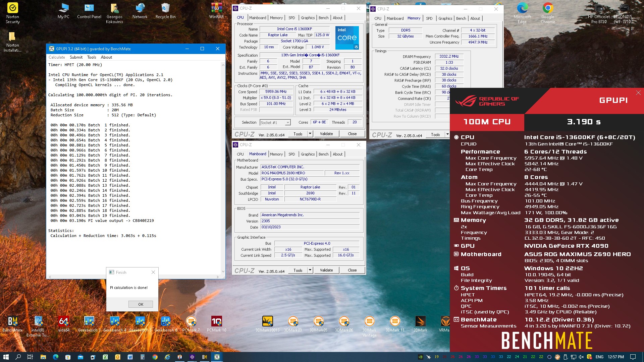Close the BenchMate GPUPI result overlay
644x362 pixels.
638,93
